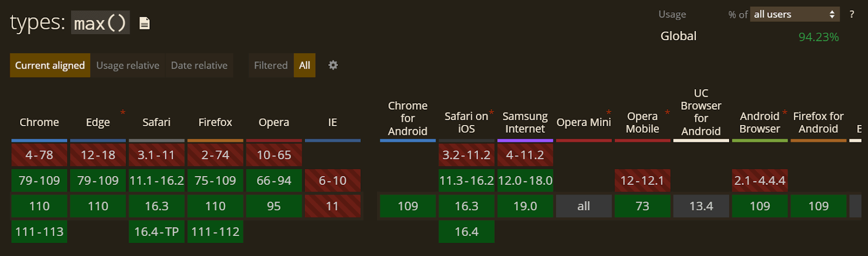
Task: Click the IE 6-10 version cell
Action: point(333,180)
